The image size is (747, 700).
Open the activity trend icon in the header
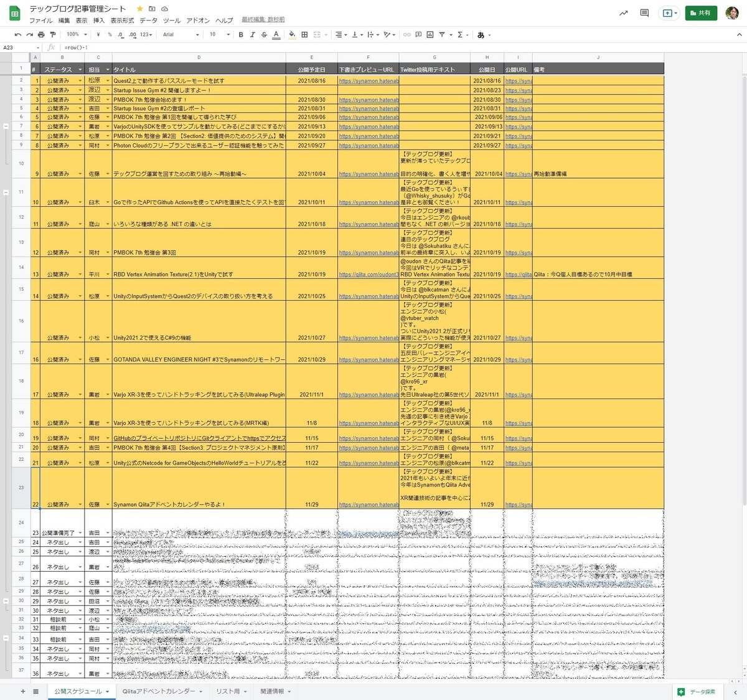(623, 13)
